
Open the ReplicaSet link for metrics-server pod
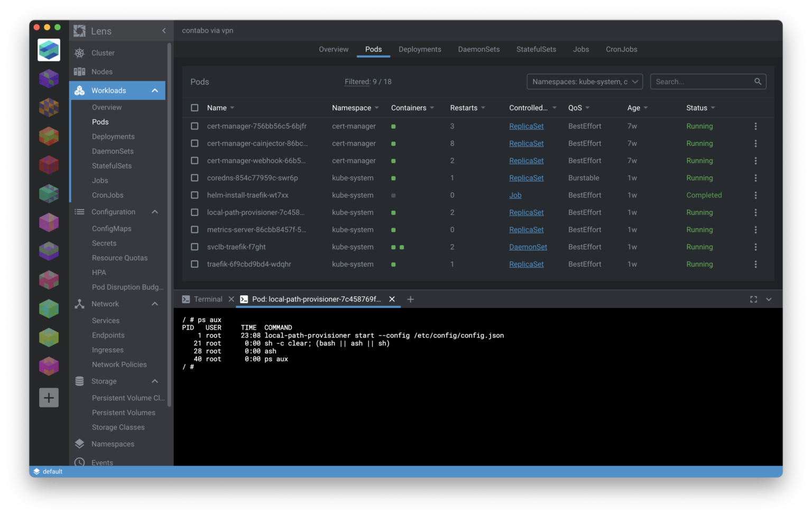526,230
